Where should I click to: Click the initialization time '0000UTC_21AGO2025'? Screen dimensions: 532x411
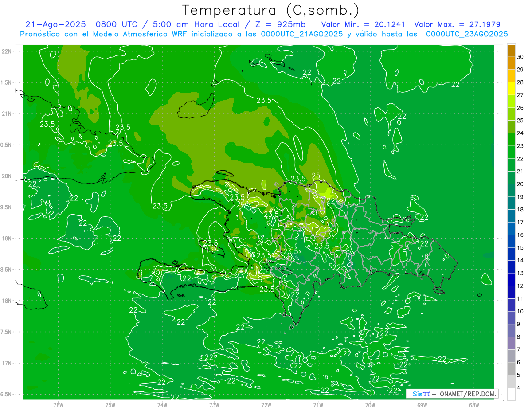click(x=302, y=34)
